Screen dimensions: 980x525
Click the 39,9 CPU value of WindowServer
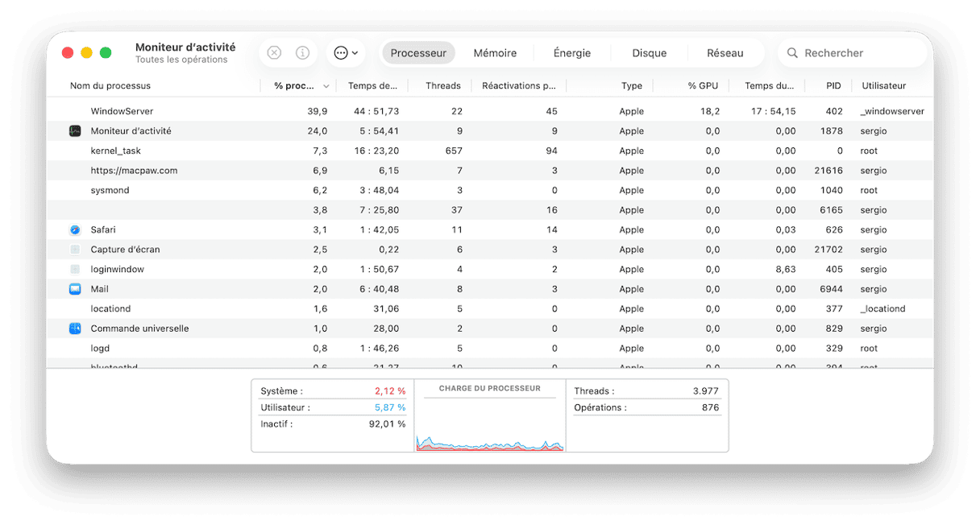tap(318, 111)
